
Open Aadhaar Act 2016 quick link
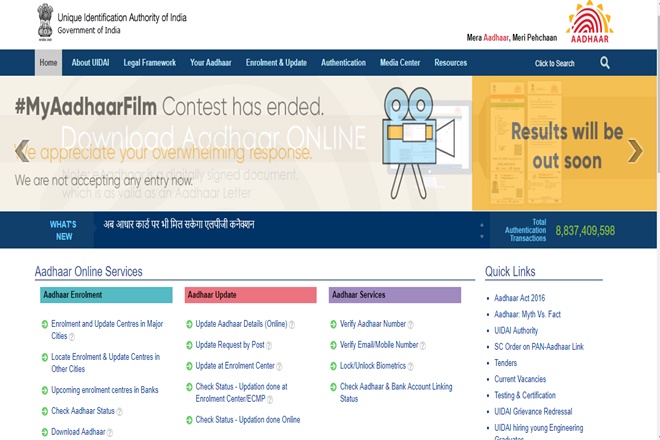click(x=521, y=298)
